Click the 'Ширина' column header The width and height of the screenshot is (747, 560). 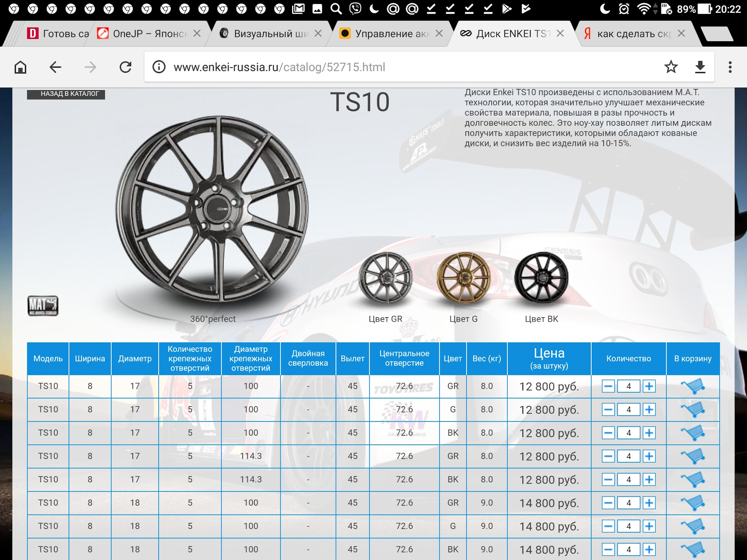(90, 359)
